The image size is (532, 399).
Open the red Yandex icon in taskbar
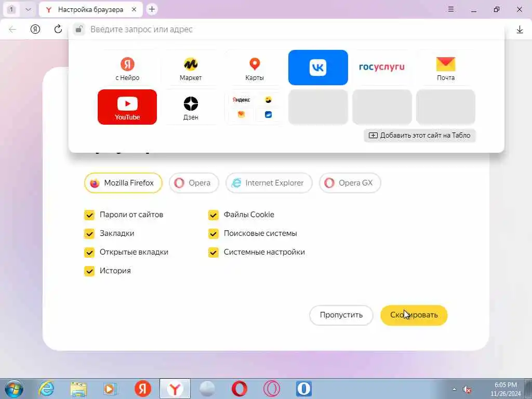coord(143,389)
